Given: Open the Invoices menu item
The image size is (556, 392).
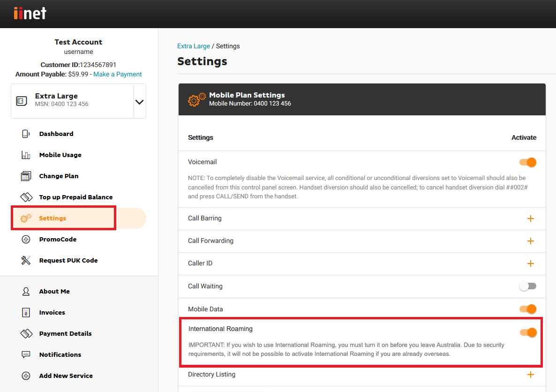Looking at the screenshot, I should (x=52, y=313).
